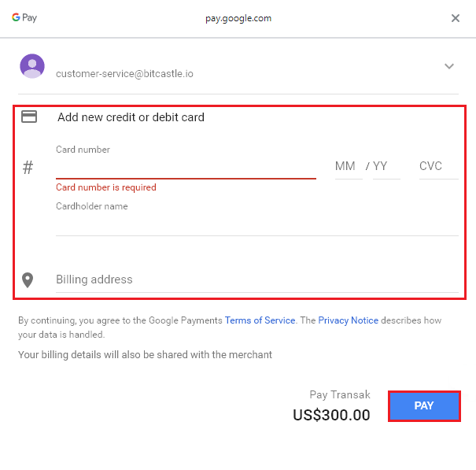Open the Terms of Service link

(x=260, y=320)
